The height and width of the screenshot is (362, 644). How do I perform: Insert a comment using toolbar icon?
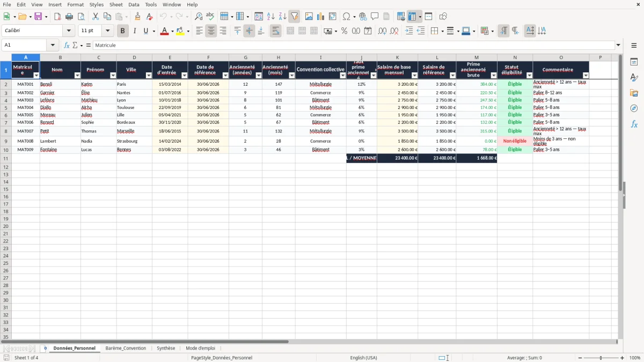pyautogui.click(x=375, y=17)
